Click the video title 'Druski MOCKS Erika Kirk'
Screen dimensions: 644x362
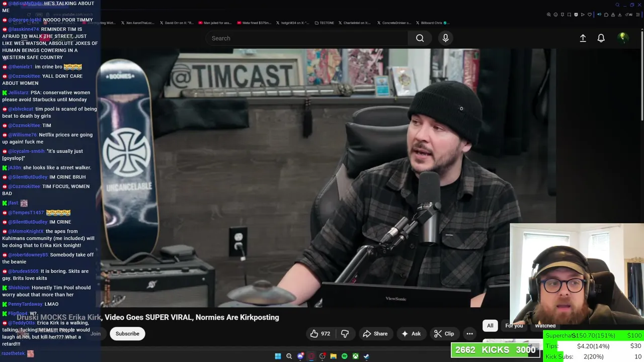coord(148,317)
